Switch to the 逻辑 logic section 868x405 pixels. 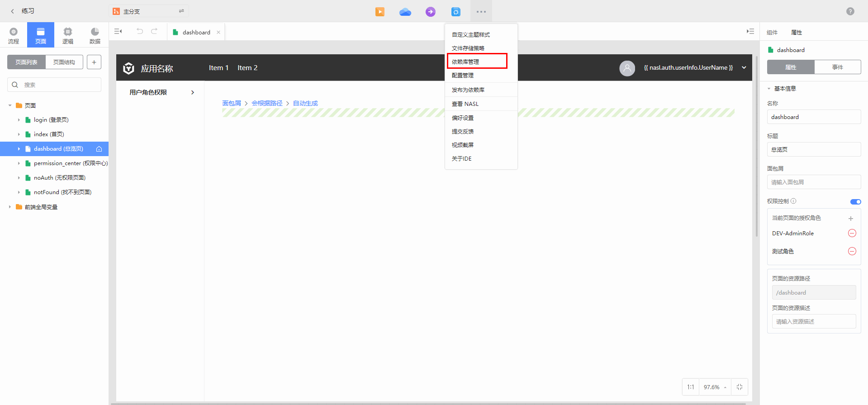[x=68, y=35]
